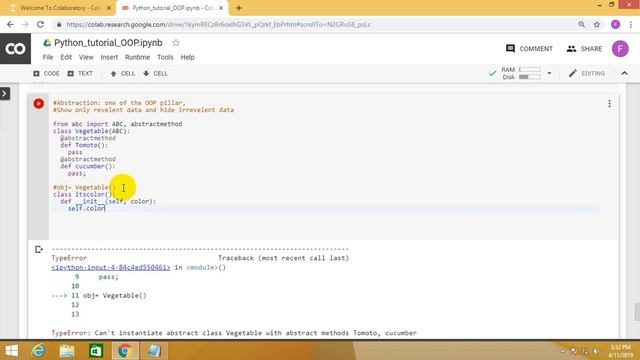Add a new TEXT cell
Screen dimensions: 640x360
80,73
